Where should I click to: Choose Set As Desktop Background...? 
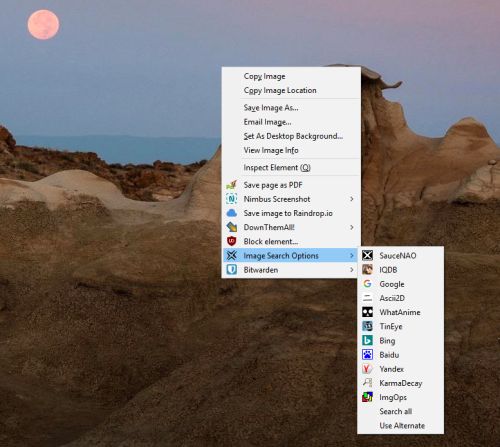(x=293, y=136)
